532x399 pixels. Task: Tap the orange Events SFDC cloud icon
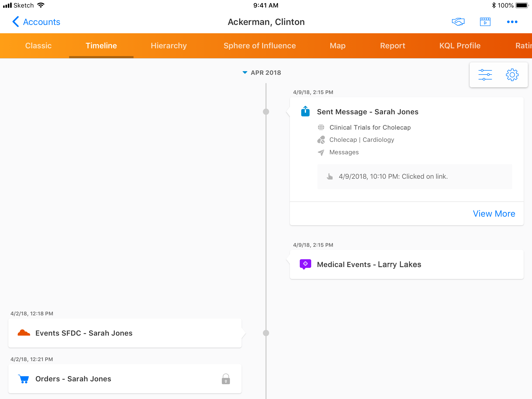click(x=24, y=333)
